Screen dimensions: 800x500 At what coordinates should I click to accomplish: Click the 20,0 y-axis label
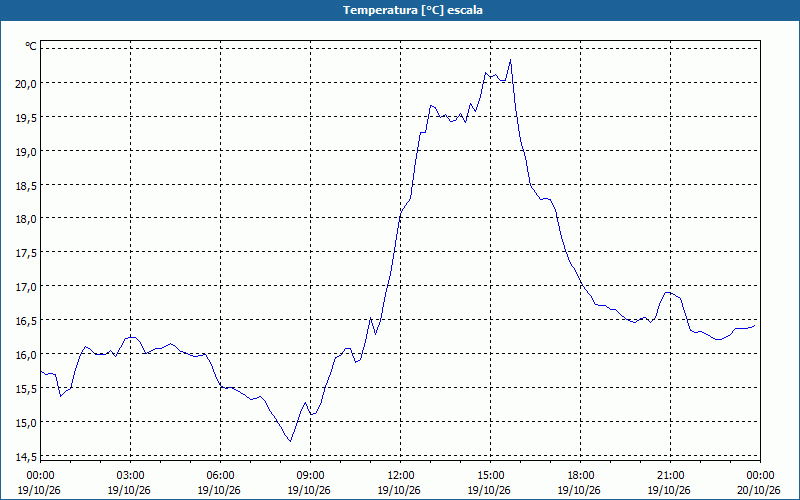coord(26,84)
